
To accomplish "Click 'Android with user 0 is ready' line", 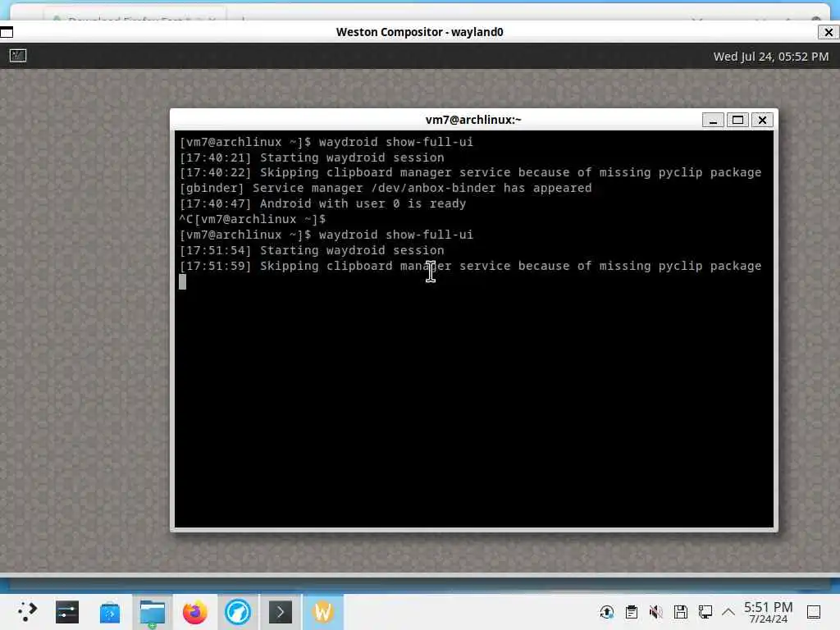I will [x=322, y=203].
